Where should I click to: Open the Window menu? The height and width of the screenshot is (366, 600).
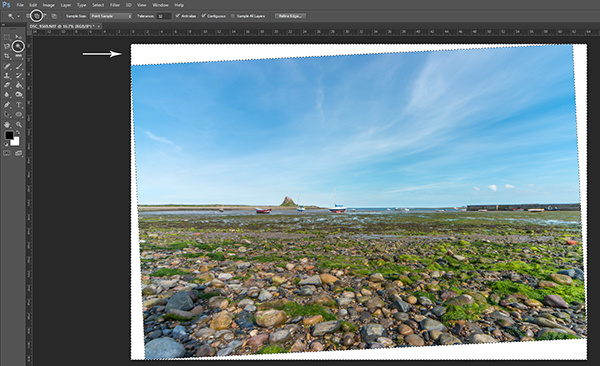160,5
